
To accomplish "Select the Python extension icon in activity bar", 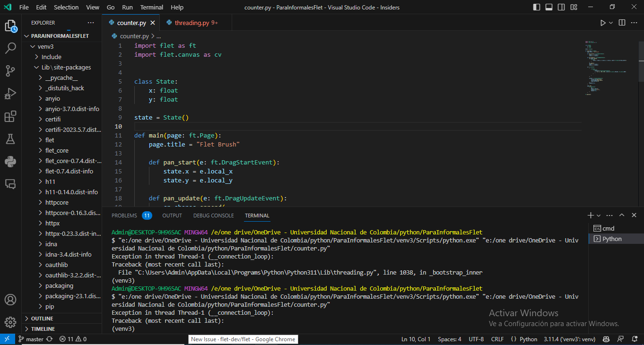I will [x=10, y=161].
